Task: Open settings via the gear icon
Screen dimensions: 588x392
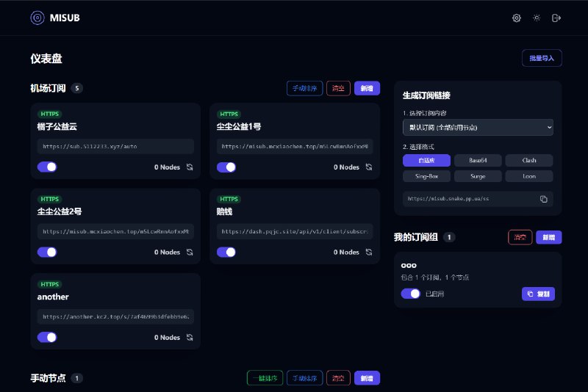Action: pos(517,18)
